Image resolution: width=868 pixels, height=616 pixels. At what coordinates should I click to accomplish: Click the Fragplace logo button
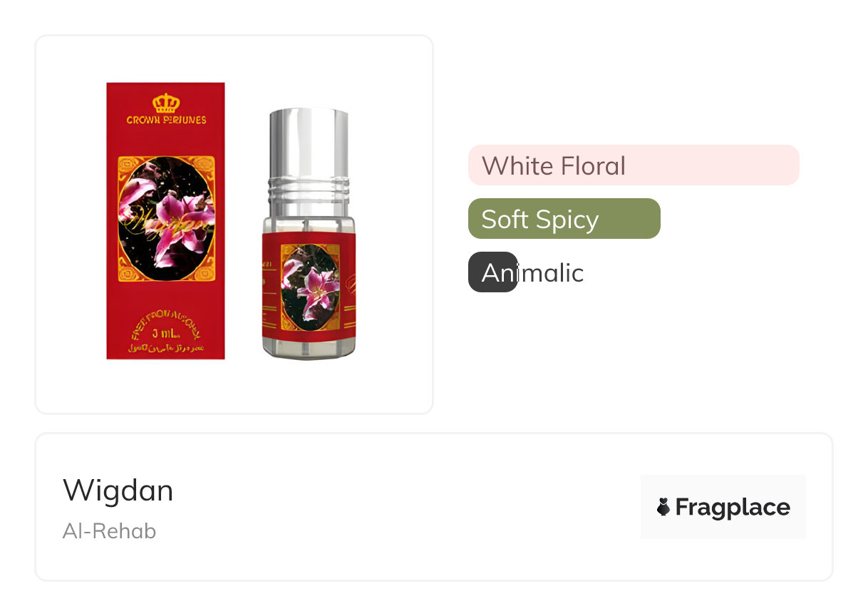[723, 507]
